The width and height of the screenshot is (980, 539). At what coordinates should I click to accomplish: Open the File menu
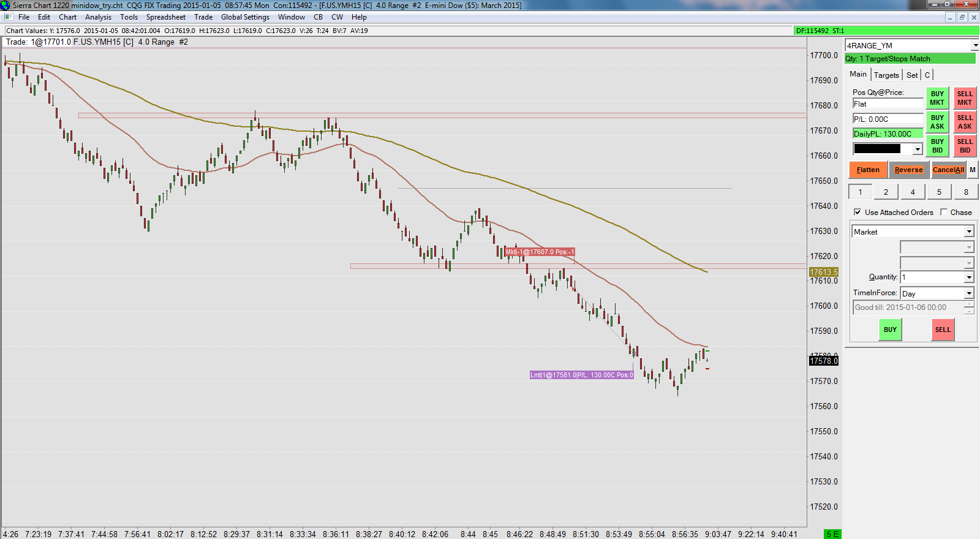[x=24, y=17]
